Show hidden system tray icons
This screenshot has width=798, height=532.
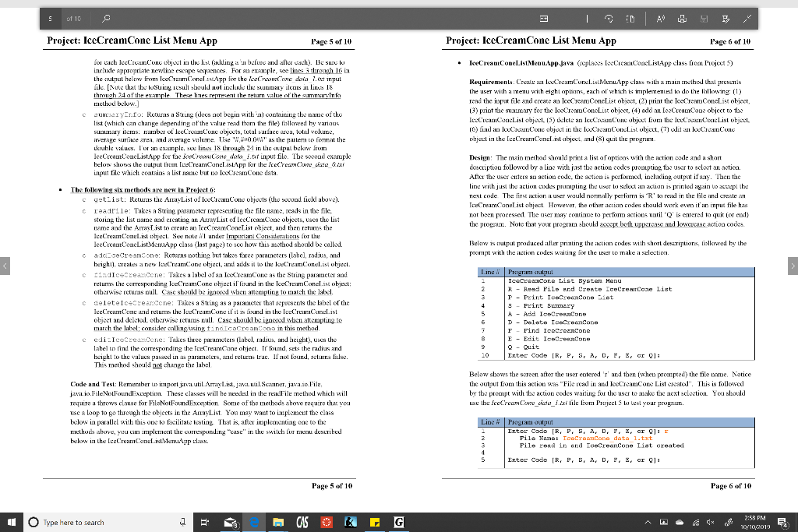click(x=648, y=523)
